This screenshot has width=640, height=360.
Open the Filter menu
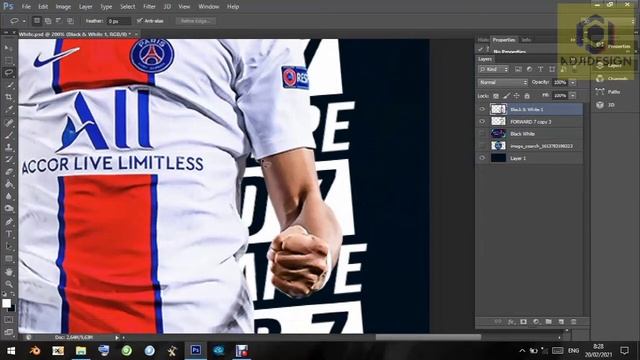pos(149,7)
